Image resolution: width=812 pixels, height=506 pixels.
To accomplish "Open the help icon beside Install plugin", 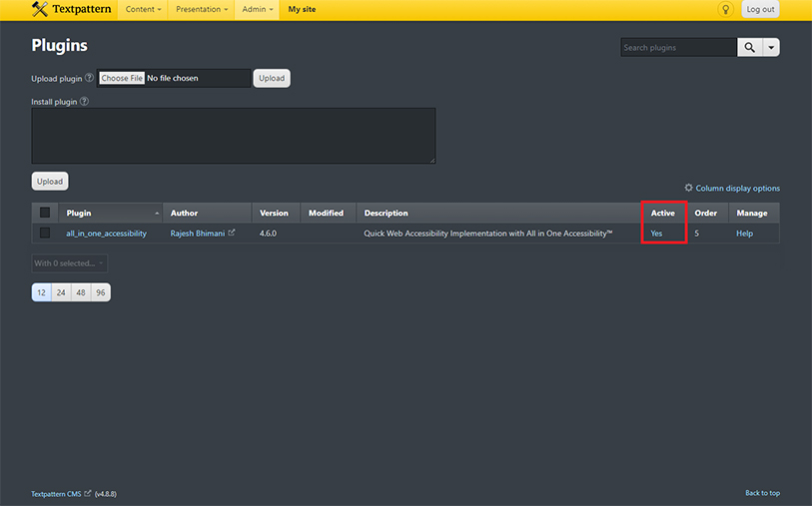I will (84, 101).
